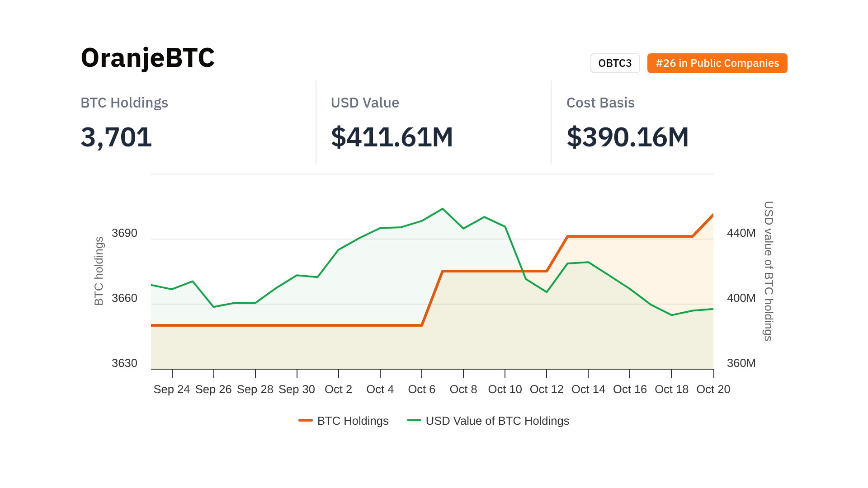Image resolution: width=868 pixels, height=488 pixels.
Task: Click the OranjeBTC title heading
Action: click(x=147, y=58)
